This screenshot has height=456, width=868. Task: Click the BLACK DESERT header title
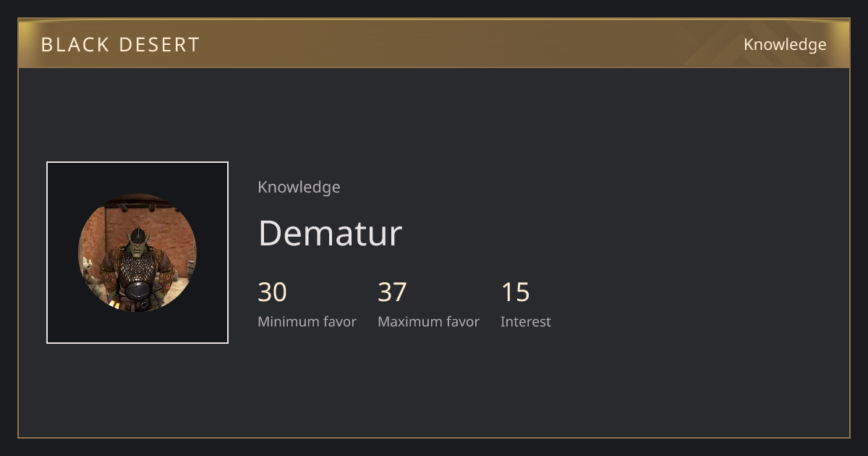pos(120,44)
